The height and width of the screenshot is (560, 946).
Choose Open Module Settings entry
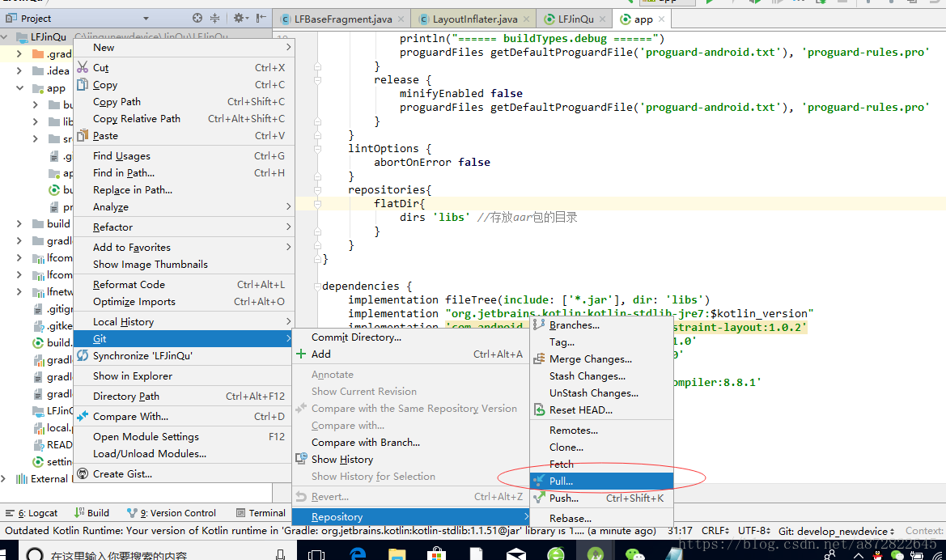pos(184,436)
